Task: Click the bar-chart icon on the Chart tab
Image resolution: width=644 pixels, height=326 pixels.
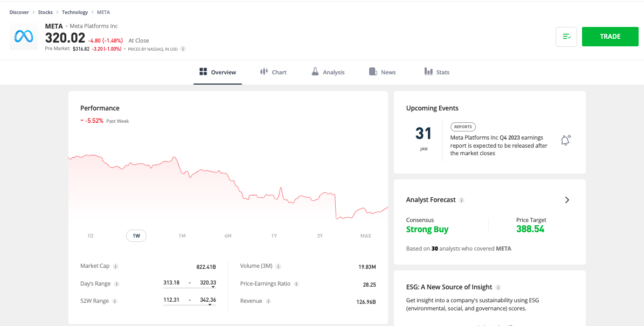Action: [x=264, y=72]
